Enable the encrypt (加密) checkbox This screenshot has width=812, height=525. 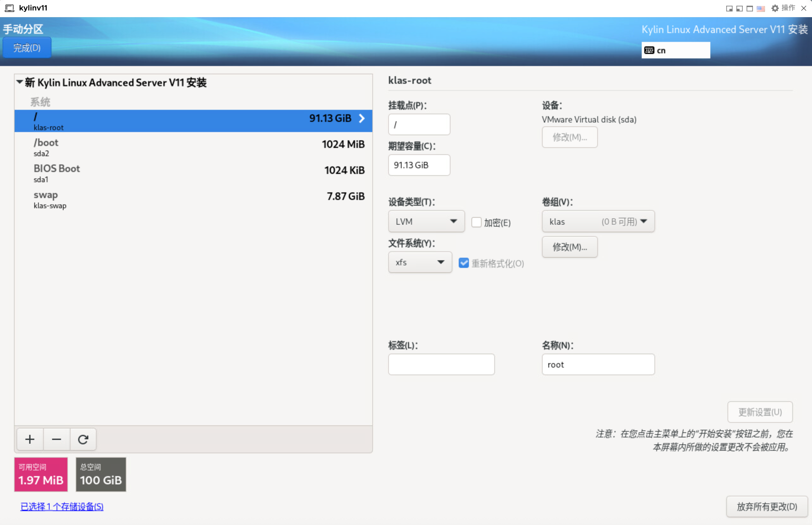[x=476, y=222]
